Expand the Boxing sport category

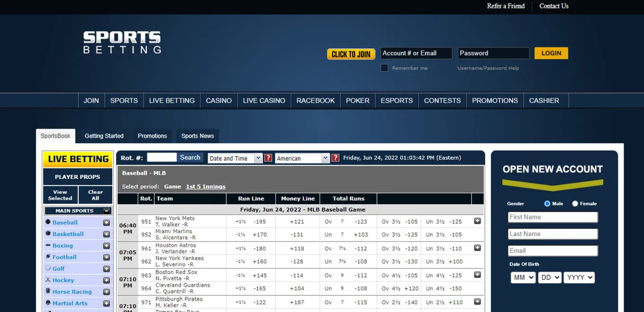point(107,246)
